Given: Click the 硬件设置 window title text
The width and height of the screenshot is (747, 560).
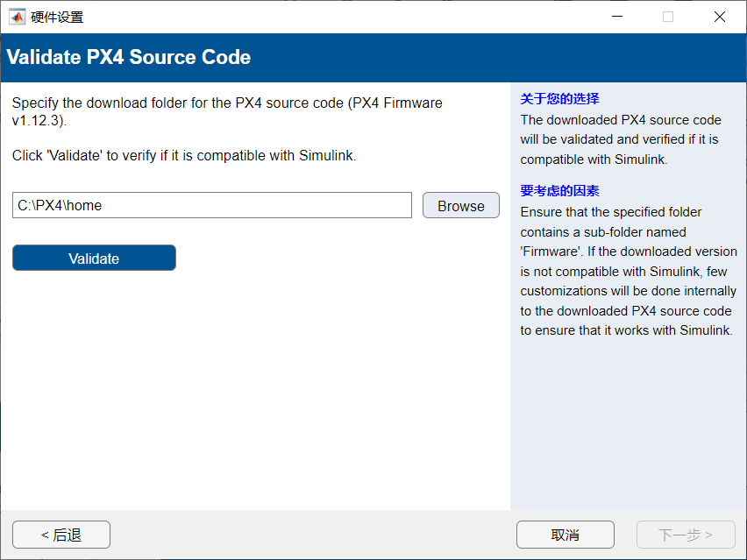Looking at the screenshot, I should pyautogui.click(x=57, y=17).
